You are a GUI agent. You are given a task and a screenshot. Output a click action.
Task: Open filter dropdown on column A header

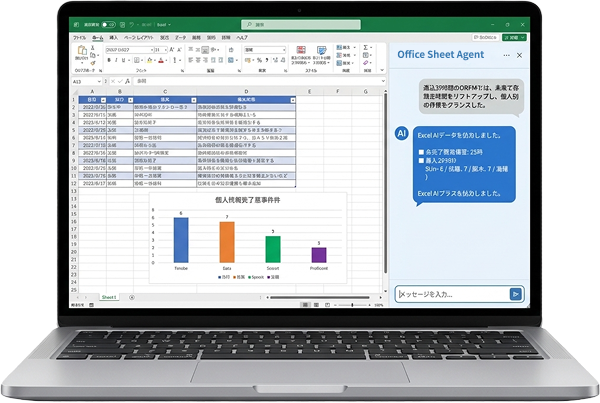click(103, 100)
